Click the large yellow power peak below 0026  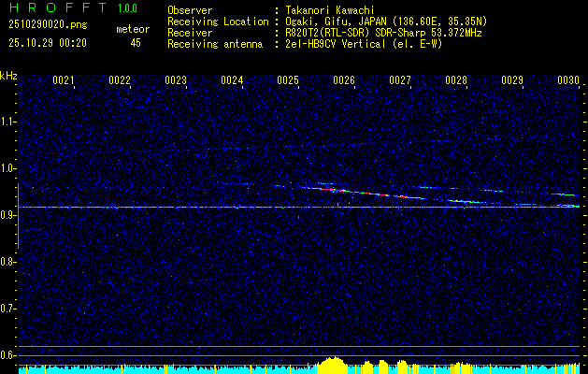pos(332,365)
